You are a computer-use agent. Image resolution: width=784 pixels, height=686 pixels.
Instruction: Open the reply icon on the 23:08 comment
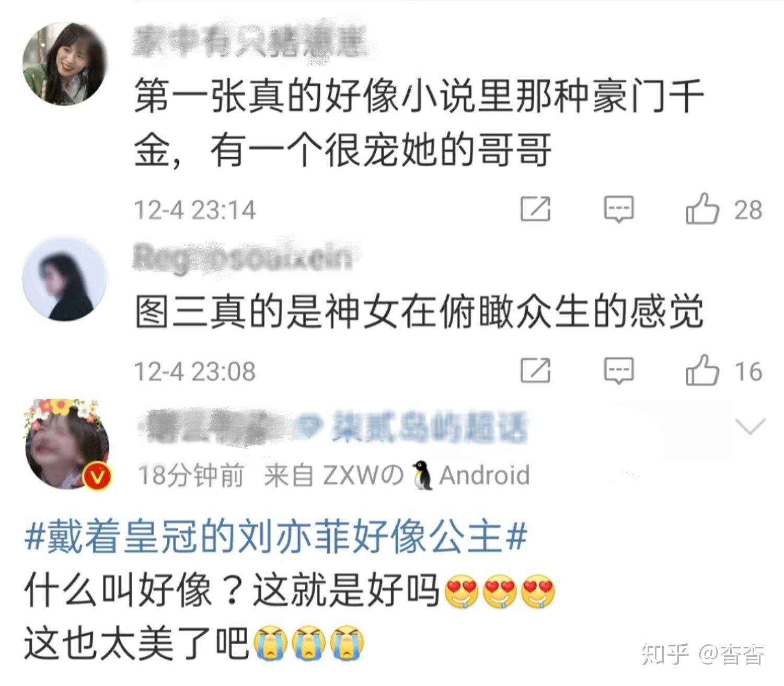pyautogui.click(x=619, y=371)
